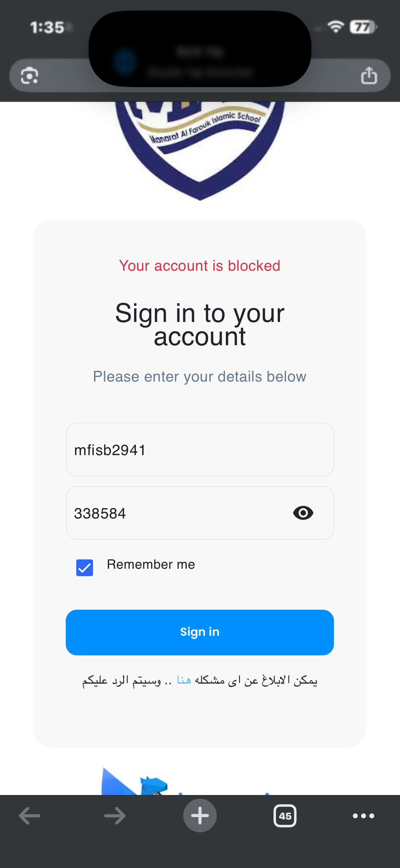Tap the Remember me label
Image resolution: width=400 pixels, height=868 pixels.
[151, 564]
